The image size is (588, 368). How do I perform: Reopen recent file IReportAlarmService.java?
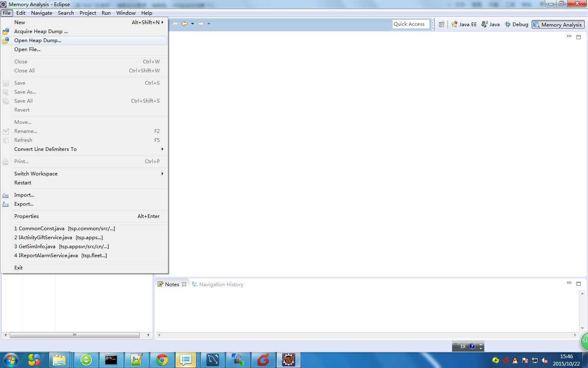click(84, 256)
